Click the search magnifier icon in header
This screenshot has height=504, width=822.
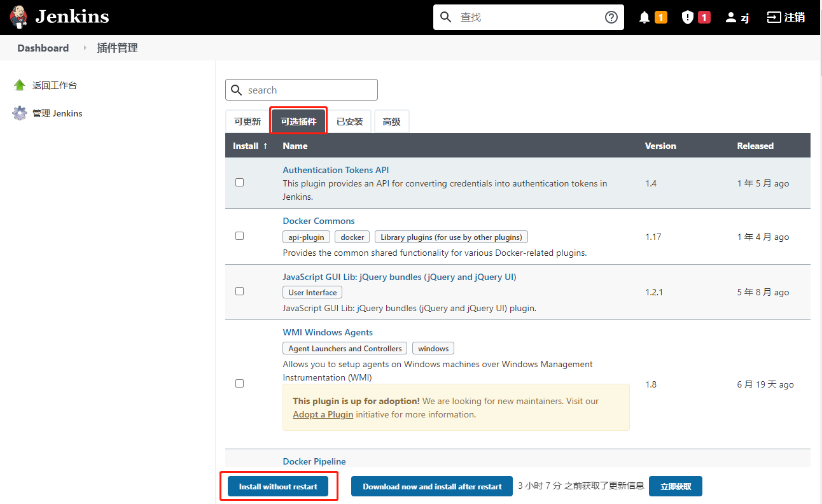(446, 17)
